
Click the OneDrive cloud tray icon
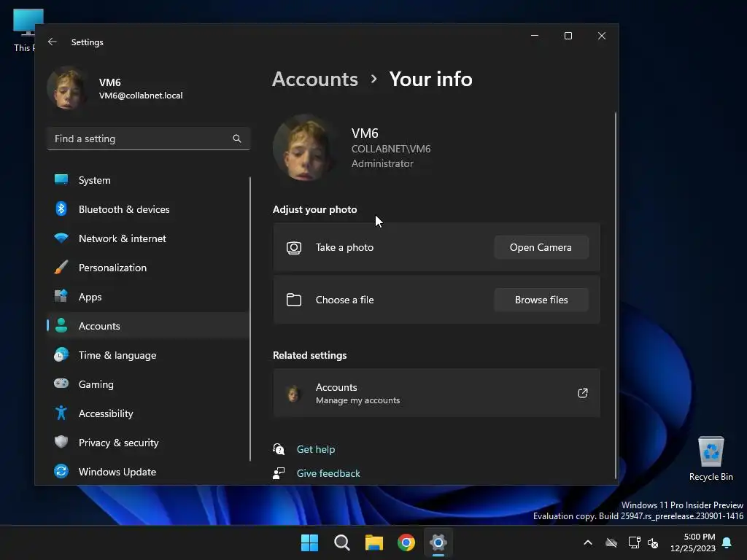click(x=611, y=542)
